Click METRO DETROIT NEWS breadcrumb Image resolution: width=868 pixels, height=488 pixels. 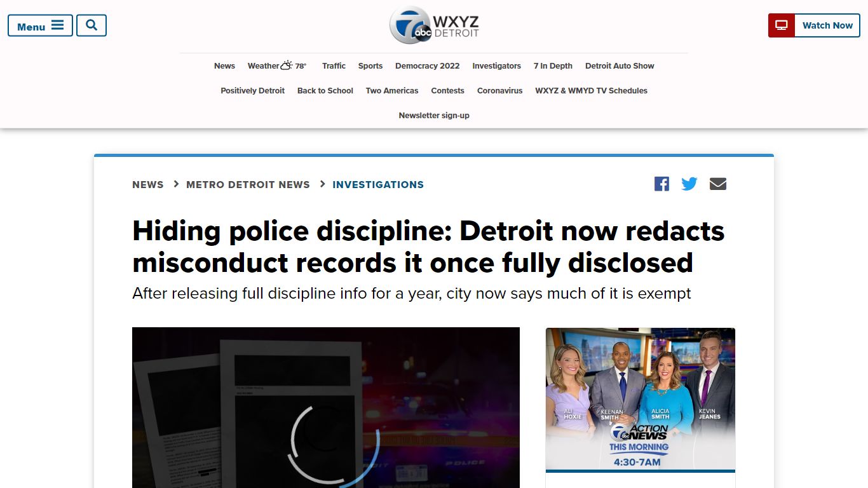[x=248, y=184]
